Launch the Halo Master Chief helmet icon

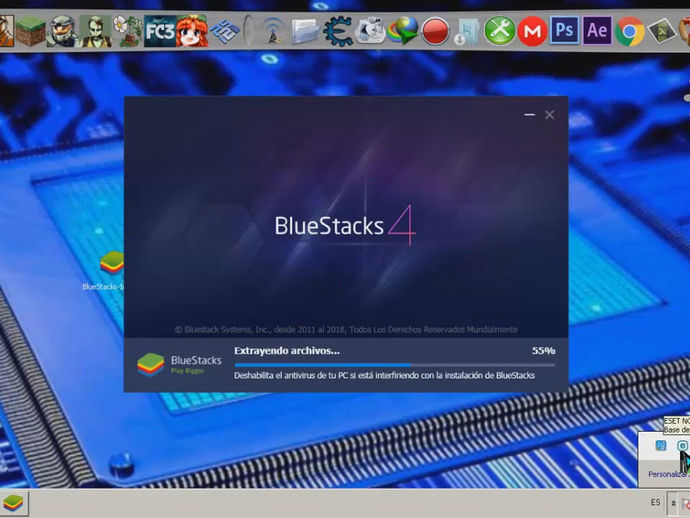tap(62, 31)
